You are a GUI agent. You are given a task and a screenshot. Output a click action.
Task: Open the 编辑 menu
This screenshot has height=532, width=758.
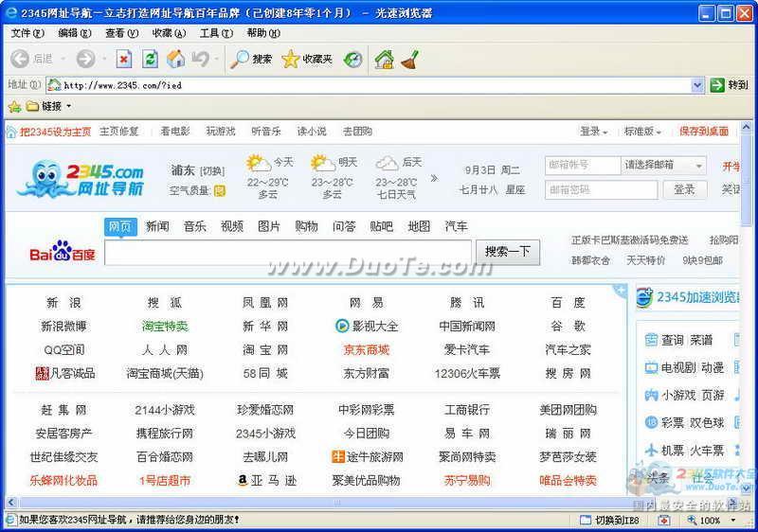point(75,33)
